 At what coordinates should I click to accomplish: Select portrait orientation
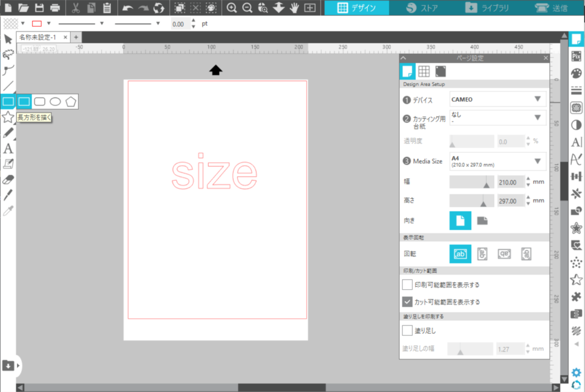point(460,220)
